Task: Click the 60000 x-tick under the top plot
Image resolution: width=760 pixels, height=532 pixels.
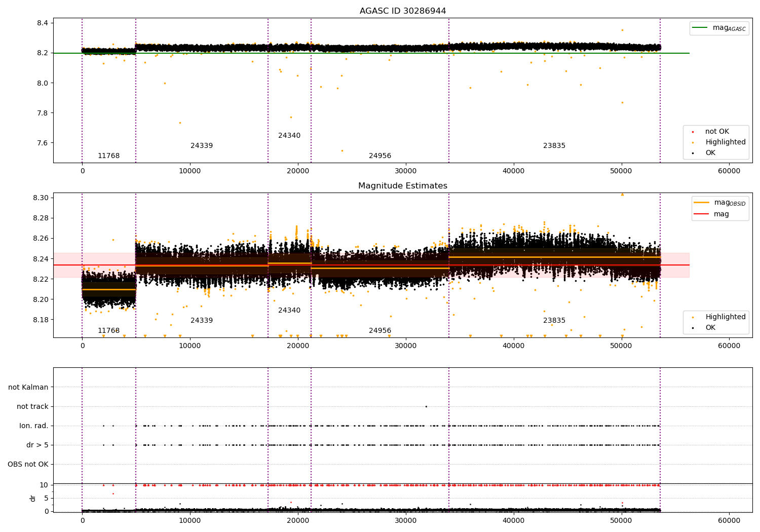Action: click(729, 171)
